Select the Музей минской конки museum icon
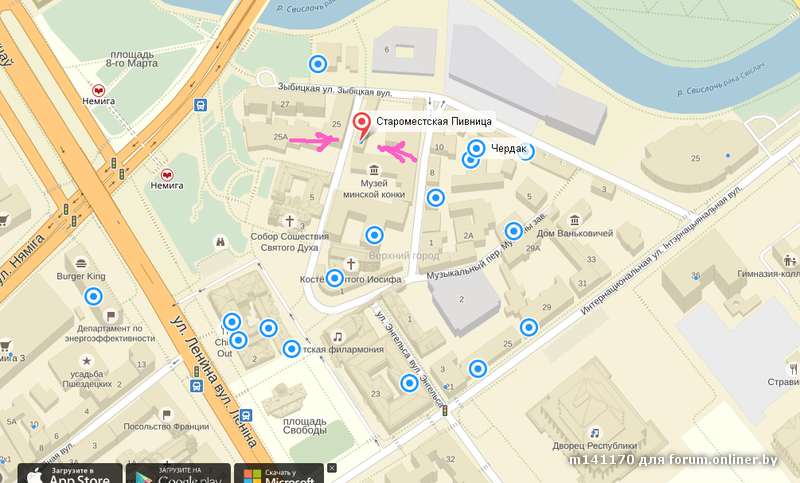Viewport: 800px width, 483px height. 374,169
